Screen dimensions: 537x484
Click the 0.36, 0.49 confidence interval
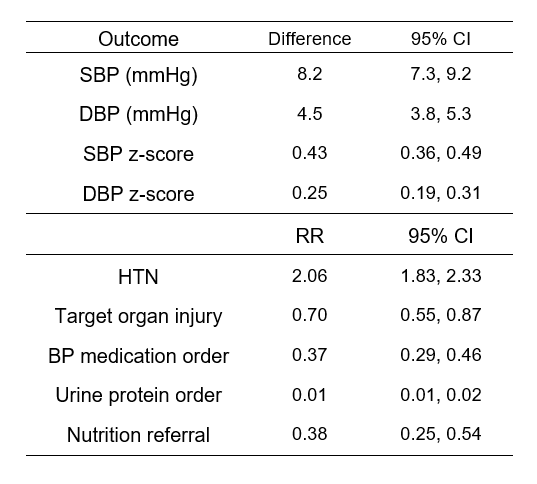pos(441,153)
